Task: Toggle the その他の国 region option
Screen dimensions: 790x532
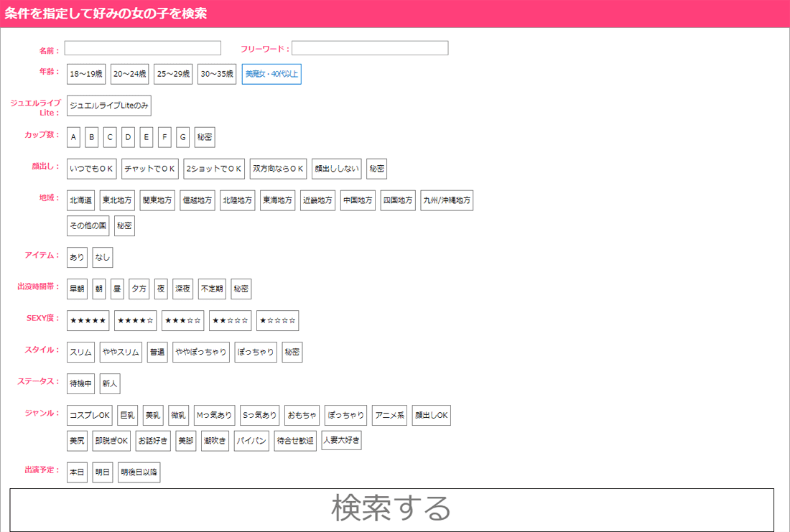Action: (x=88, y=225)
